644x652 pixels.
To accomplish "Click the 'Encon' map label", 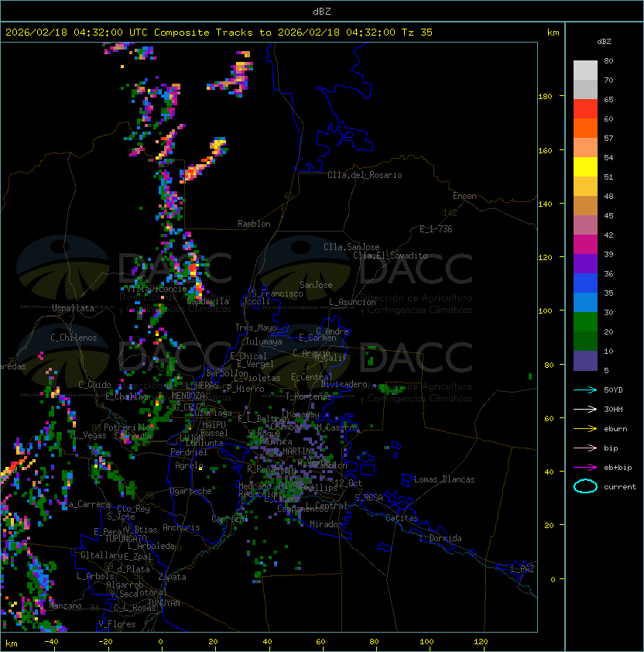I will (464, 196).
